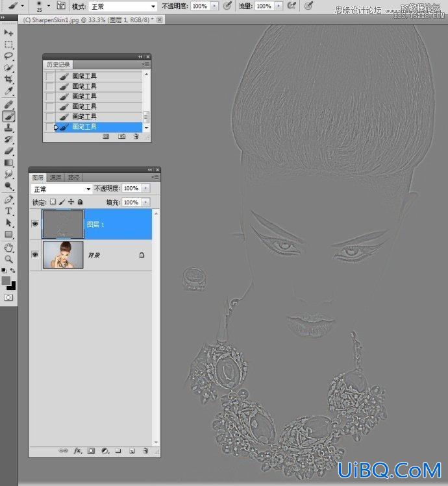Open layer 填充 slider arrow
448x486 pixels.
pos(145,202)
